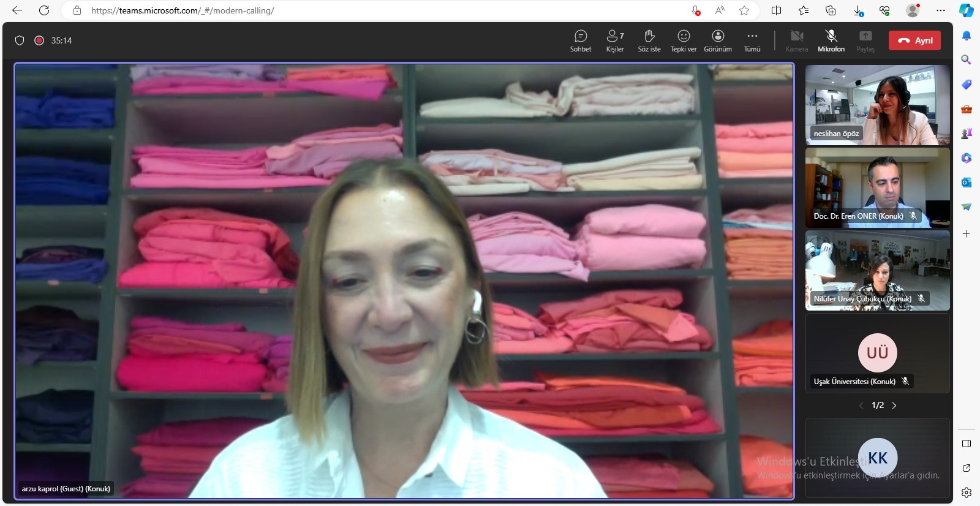Unmute the Mikrofon

(831, 40)
